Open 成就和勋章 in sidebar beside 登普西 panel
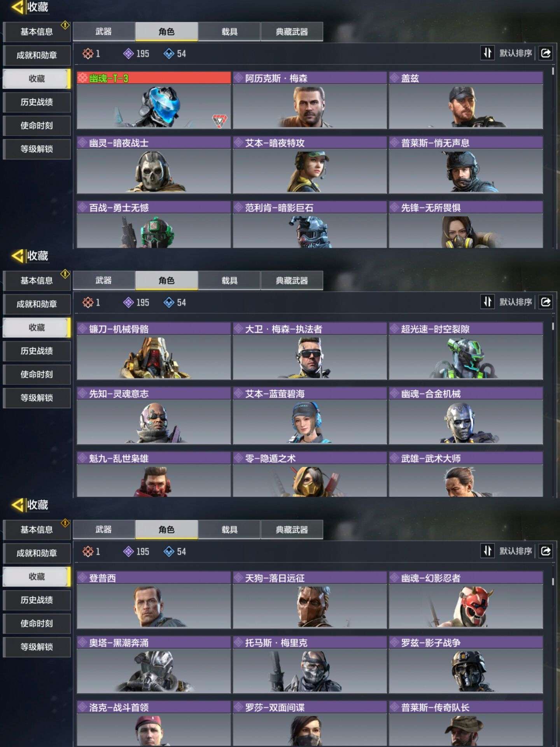This screenshot has height=747, width=560. pos(37,553)
